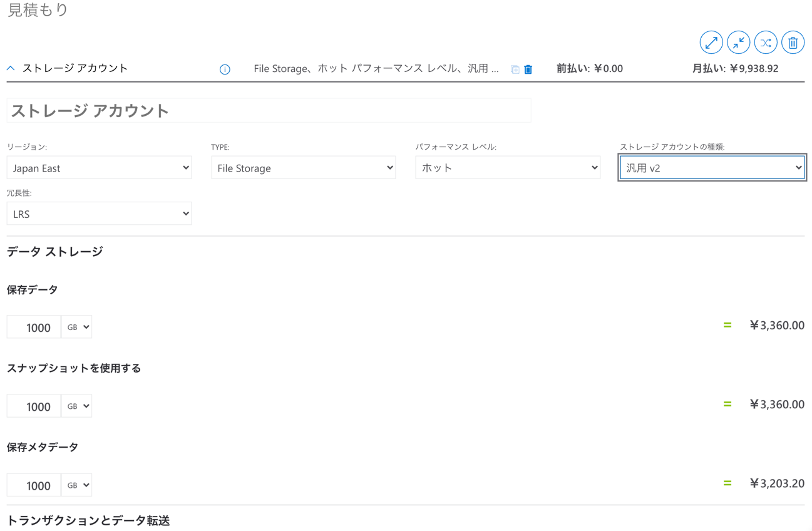The image size is (812, 531).
Task: Collapse the ストレージ アカウント section chevron
Action: (x=11, y=68)
